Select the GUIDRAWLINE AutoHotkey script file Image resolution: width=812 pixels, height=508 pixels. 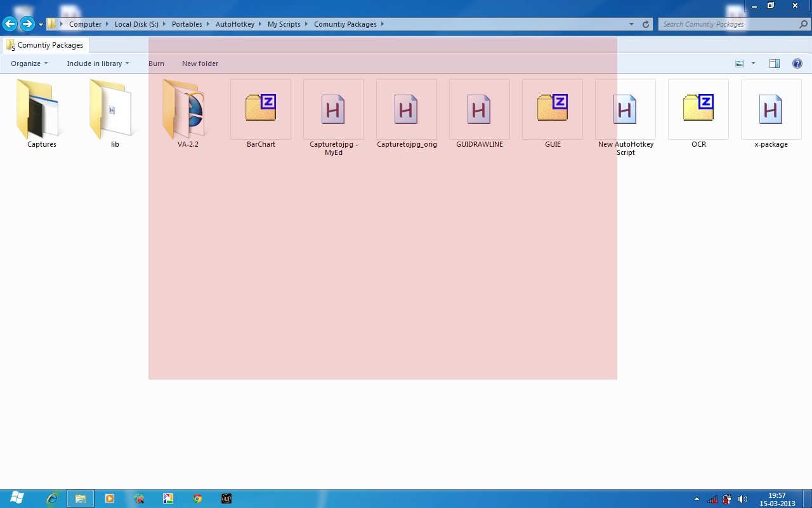tap(479, 109)
